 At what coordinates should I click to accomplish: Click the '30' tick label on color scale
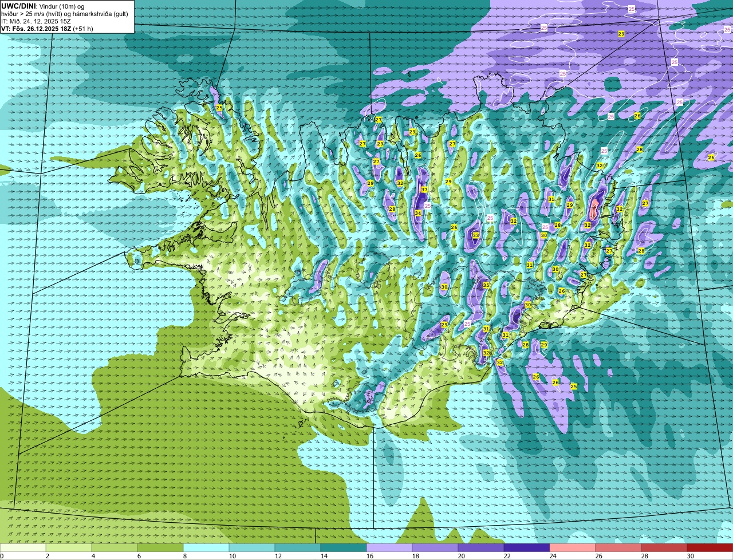pos(691,556)
